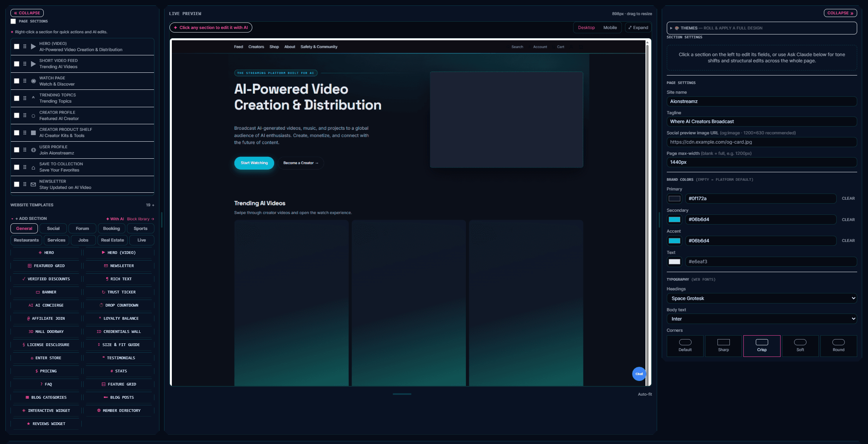The height and width of the screenshot is (444, 868).
Task: Select the General block category
Action: coord(24,229)
